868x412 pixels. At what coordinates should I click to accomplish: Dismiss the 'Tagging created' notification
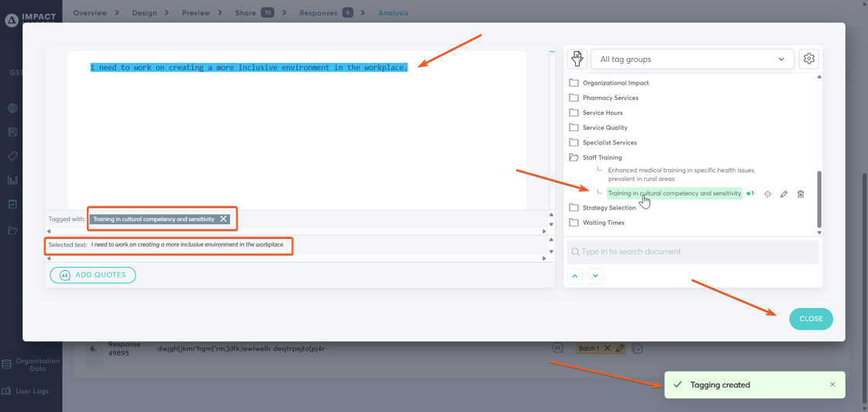click(832, 385)
